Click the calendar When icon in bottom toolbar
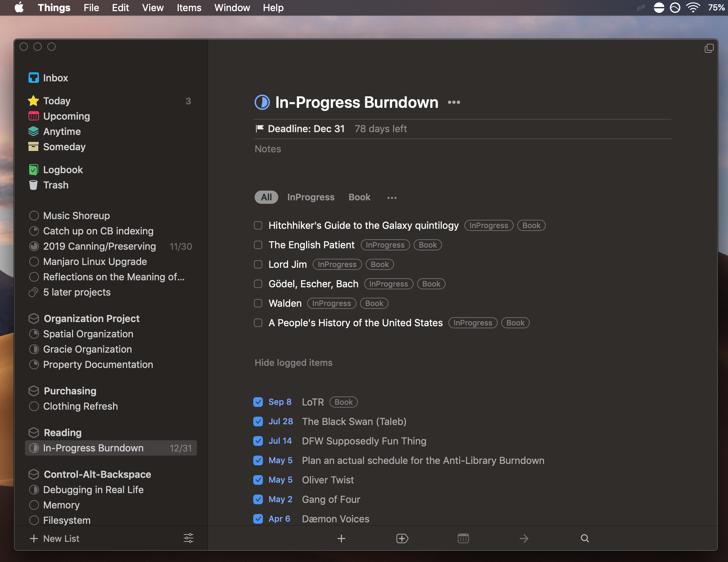Image resolution: width=728 pixels, height=562 pixels. click(463, 538)
